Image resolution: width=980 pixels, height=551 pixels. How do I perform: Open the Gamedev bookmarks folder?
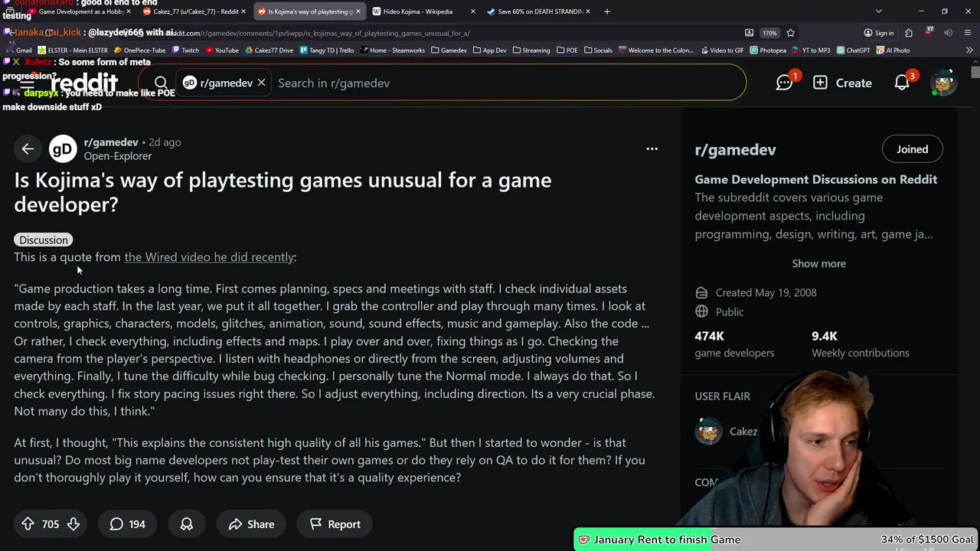(x=449, y=51)
